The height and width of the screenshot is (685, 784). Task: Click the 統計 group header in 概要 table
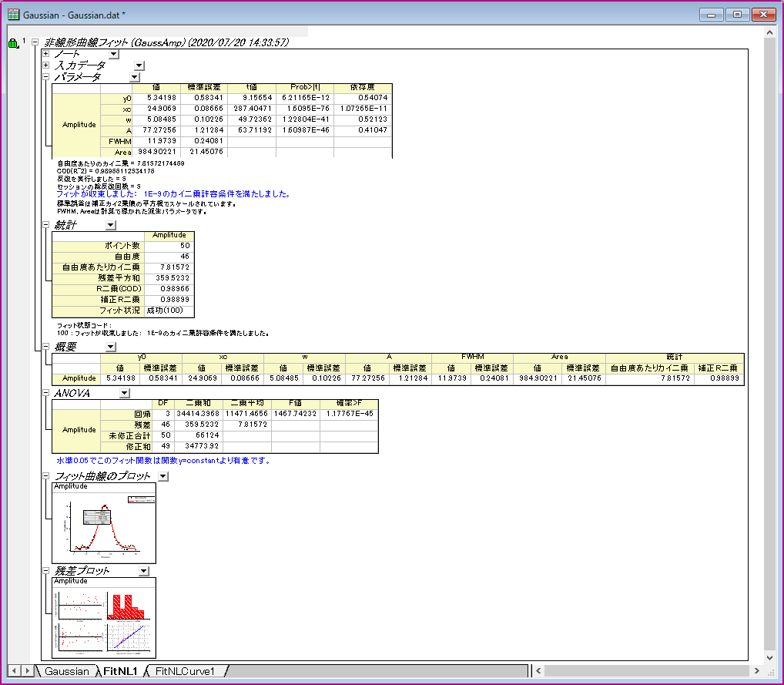coord(675,358)
